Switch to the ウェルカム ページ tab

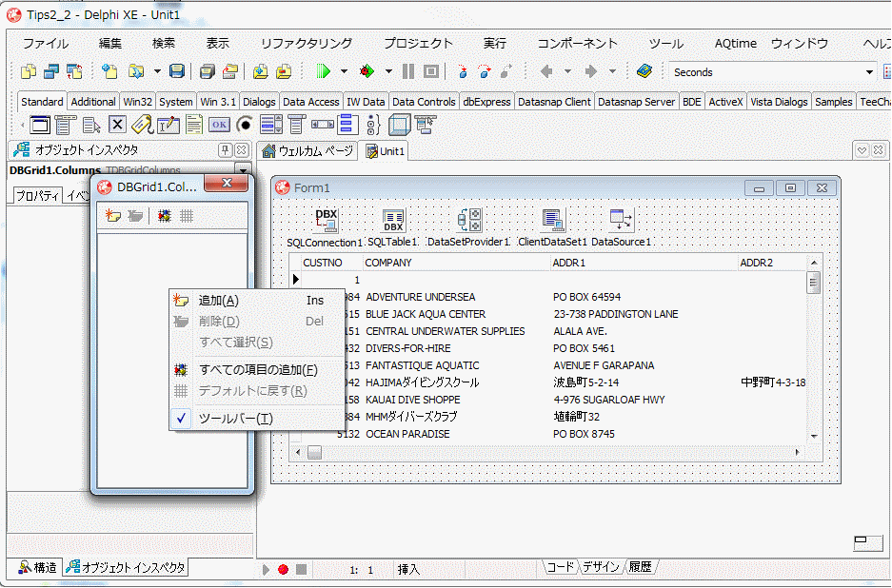point(308,151)
